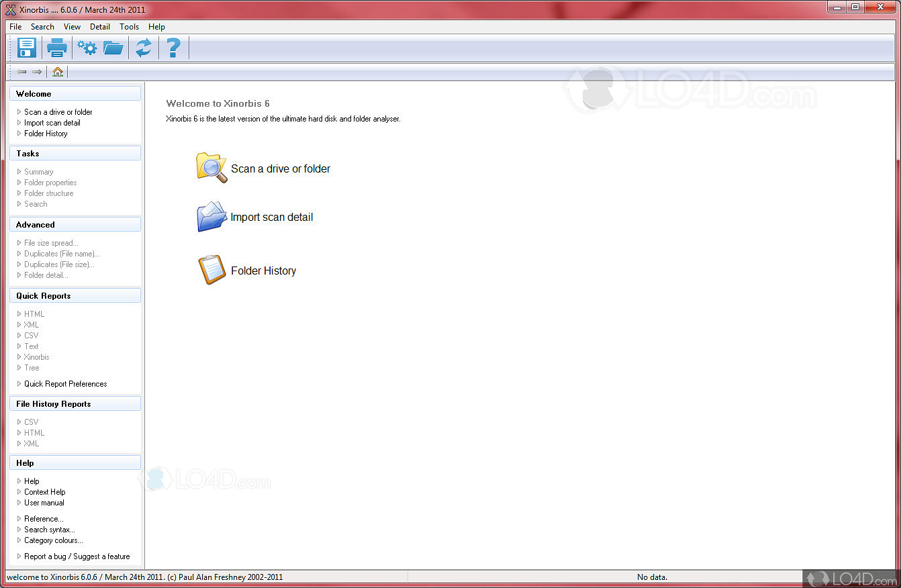Click sidebar link Scan a drive or folder
Screen dimensions: 901x588
click(58, 112)
